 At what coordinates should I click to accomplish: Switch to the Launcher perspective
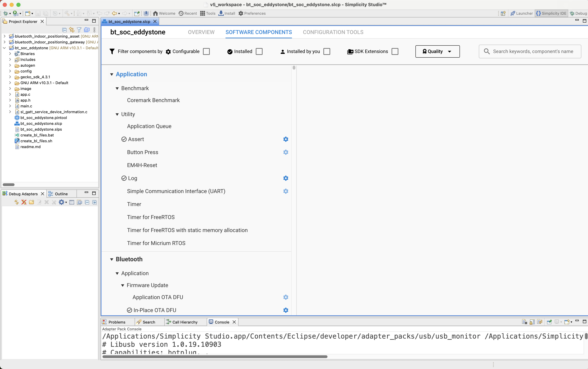(x=521, y=13)
